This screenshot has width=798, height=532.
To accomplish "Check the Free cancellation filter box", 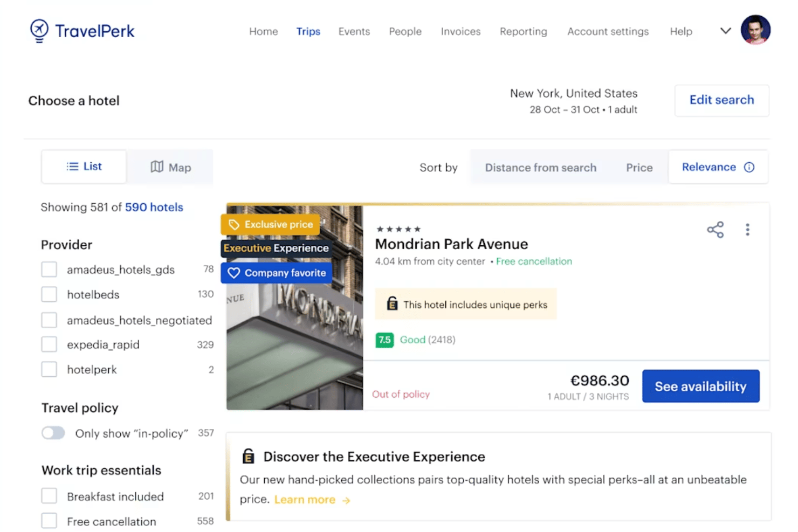I will (x=49, y=521).
